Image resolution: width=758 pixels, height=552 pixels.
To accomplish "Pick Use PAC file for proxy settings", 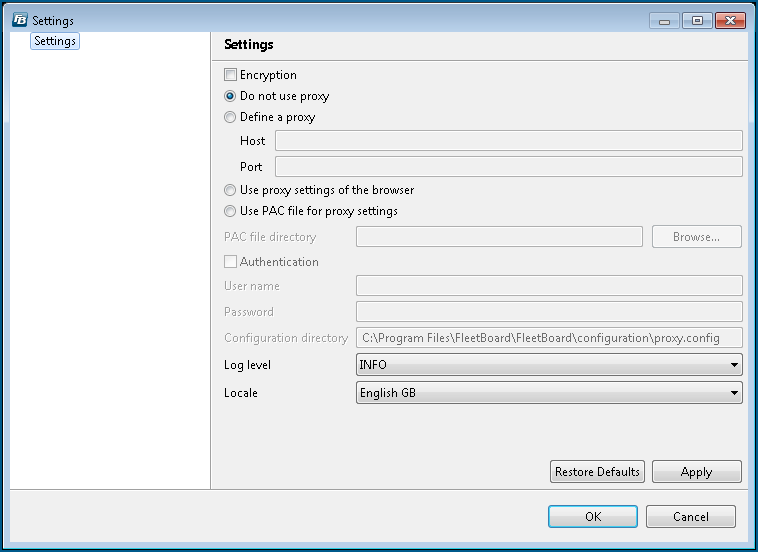I will click(x=231, y=211).
